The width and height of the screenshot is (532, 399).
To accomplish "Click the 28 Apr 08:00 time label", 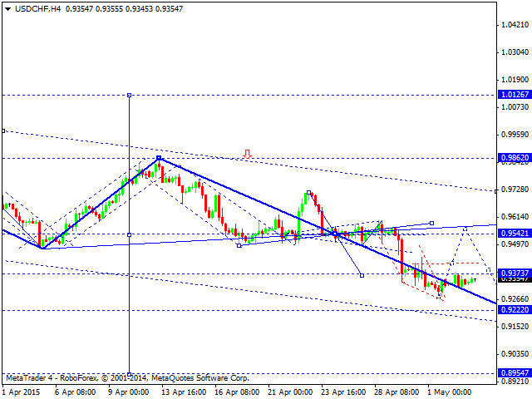I will [x=397, y=392].
